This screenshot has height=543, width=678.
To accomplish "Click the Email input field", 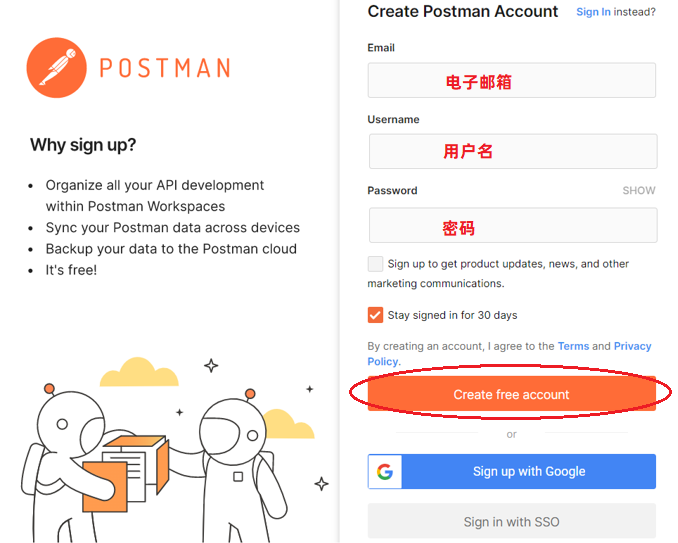I will tap(511, 81).
